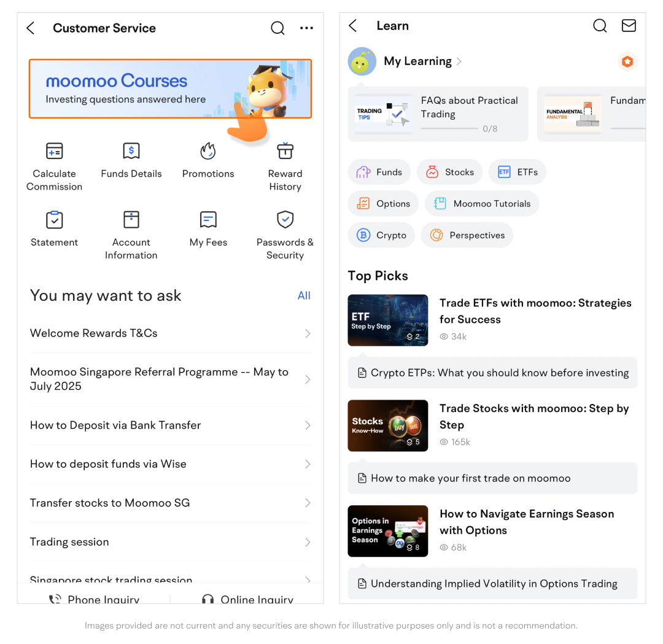Open Reward History gift icon
The height and width of the screenshot is (644, 663).
click(x=285, y=151)
